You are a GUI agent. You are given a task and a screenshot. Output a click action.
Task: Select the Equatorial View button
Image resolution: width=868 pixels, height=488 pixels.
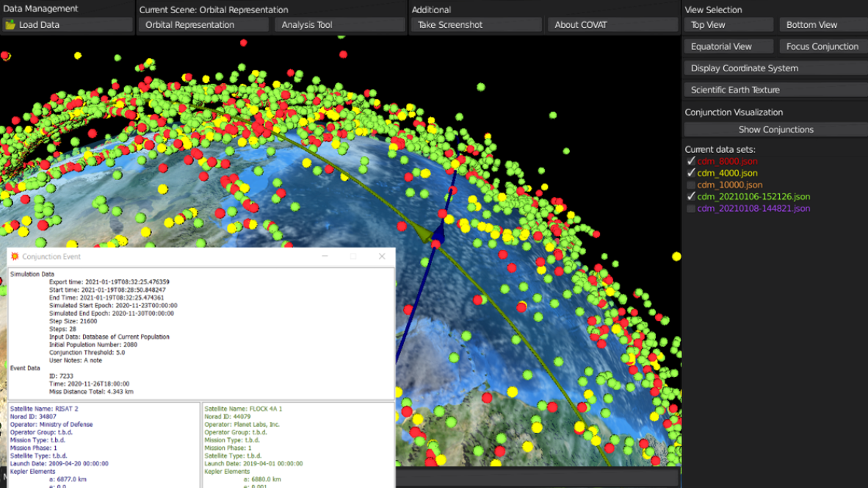728,46
